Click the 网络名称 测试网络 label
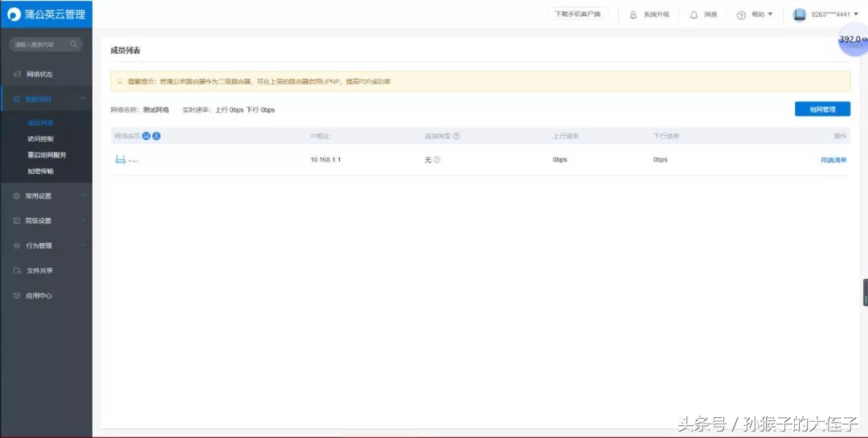Viewport: 868px width, 438px height. (x=140, y=109)
